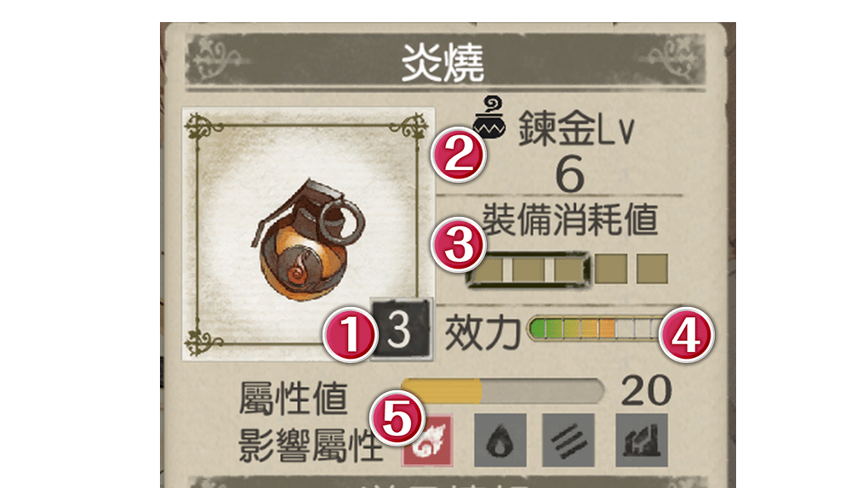
Task: Click the attribute value number 20
Action: (x=646, y=390)
